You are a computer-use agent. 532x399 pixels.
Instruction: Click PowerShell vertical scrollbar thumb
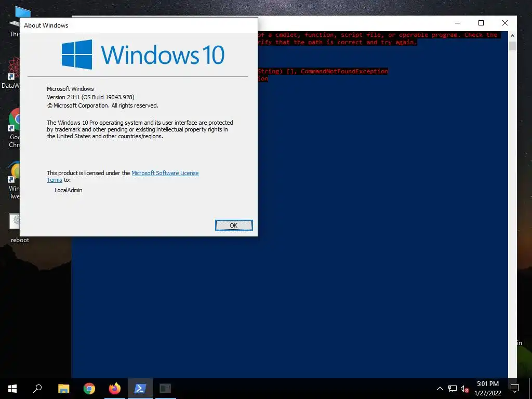(x=512, y=46)
